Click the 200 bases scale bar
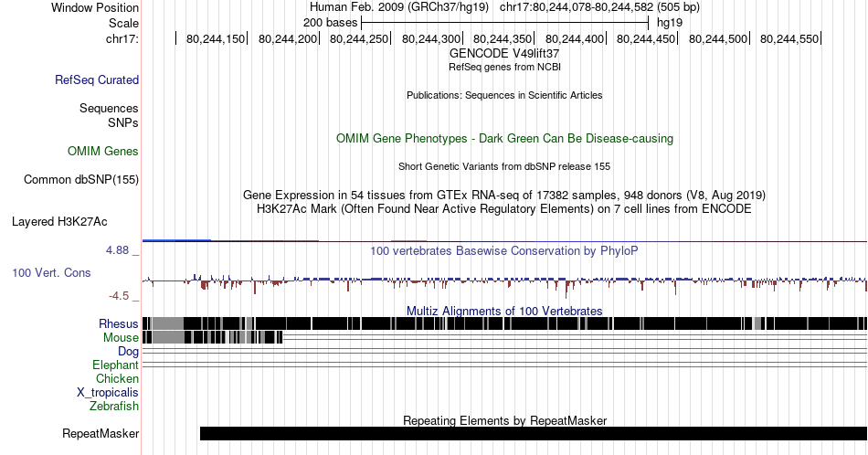The width and height of the screenshot is (868, 455). pos(504,23)
